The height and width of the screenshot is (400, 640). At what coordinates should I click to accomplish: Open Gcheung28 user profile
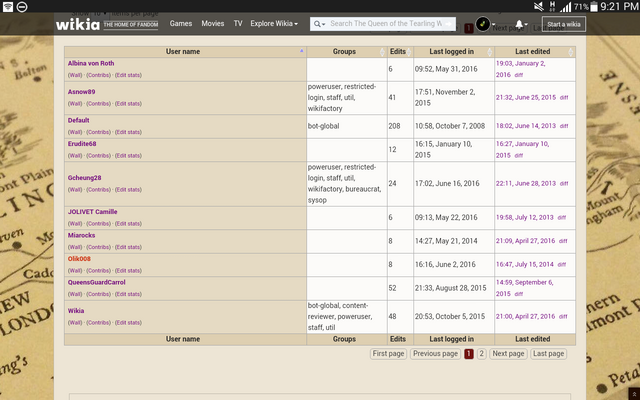tap(84, 178)
